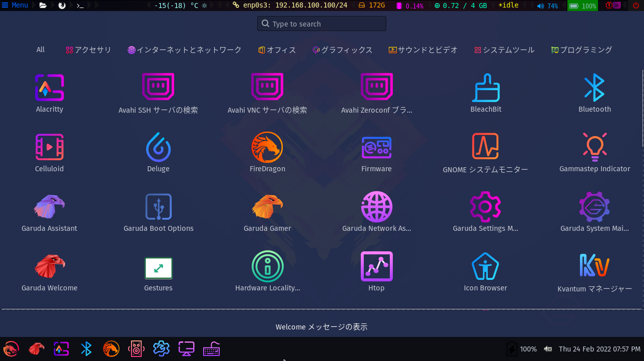Image resolution: width=644 pixels, height=361 pixels.
Task: Click the battery icon in bottom panel
Action: [x=511, y=349]
